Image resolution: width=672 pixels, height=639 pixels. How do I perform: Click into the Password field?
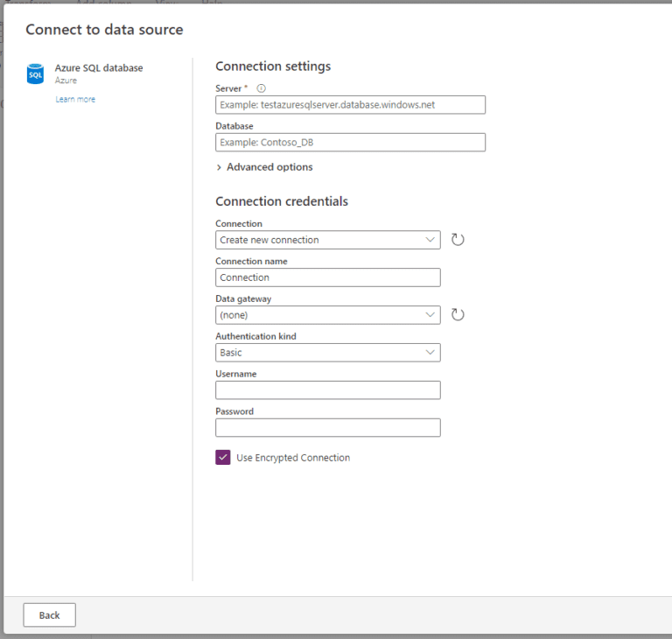[328, 427]
